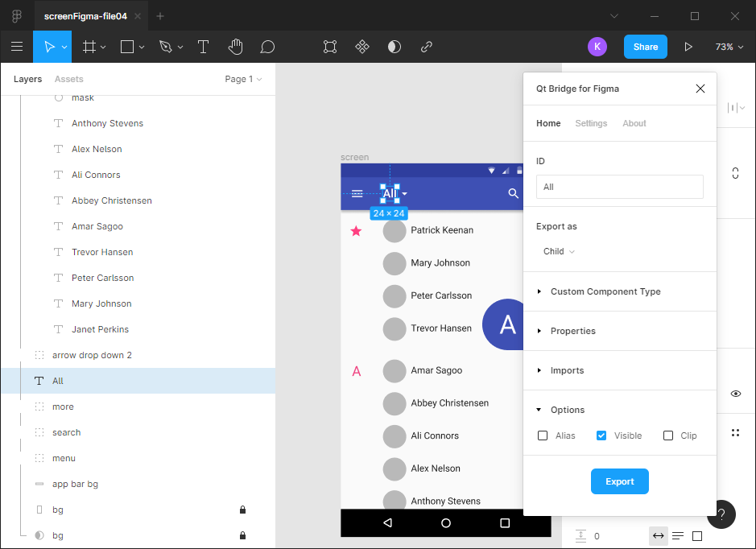Open the Assets panel tab
Screen dimensions: 756x549
(x=68, y=79)
